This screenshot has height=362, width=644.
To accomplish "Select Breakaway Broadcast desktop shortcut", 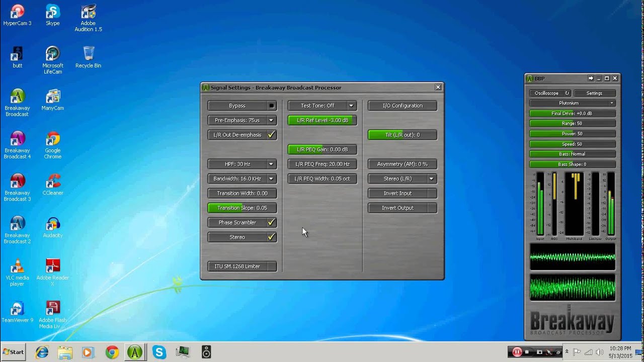I will click(x=17, y=103).
